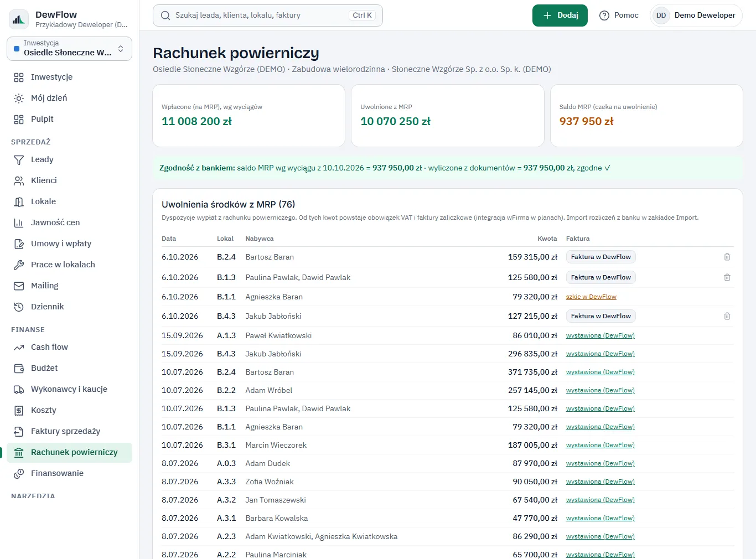The image size is (756, 559).
Task: Open Pomoc help
Action: point(619,15)
